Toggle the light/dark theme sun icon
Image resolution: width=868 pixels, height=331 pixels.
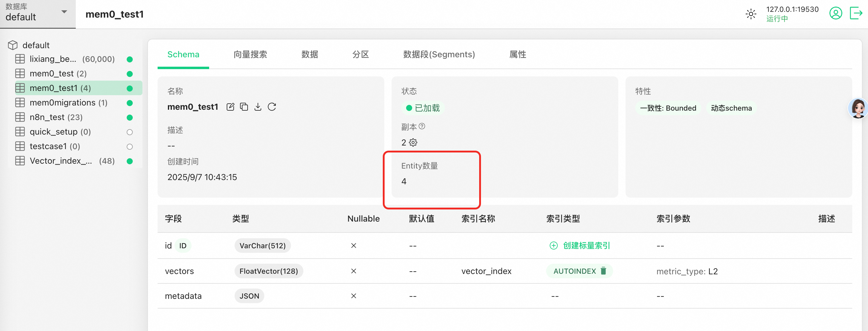coord(751,14)
